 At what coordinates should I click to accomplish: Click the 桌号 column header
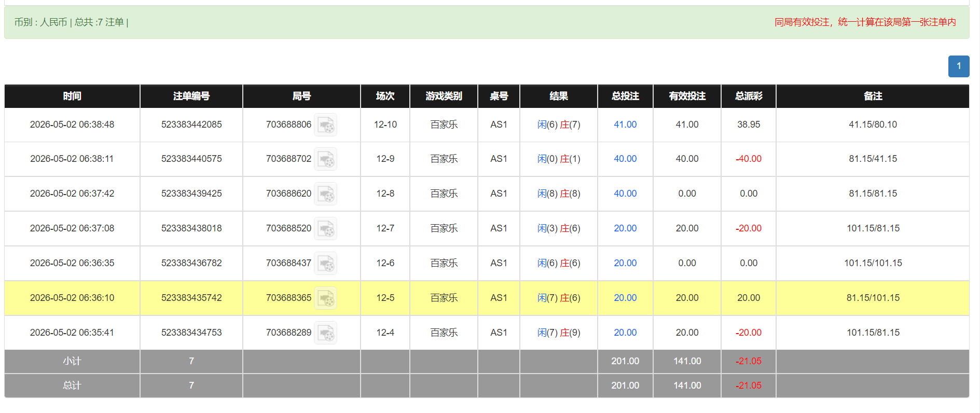(x=499, y=96)
